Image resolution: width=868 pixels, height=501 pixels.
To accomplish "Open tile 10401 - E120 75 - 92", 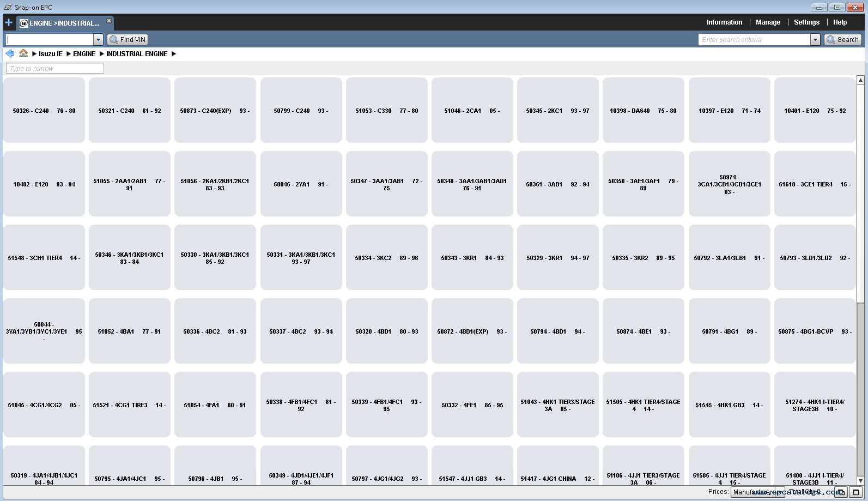I will (815, 110).
